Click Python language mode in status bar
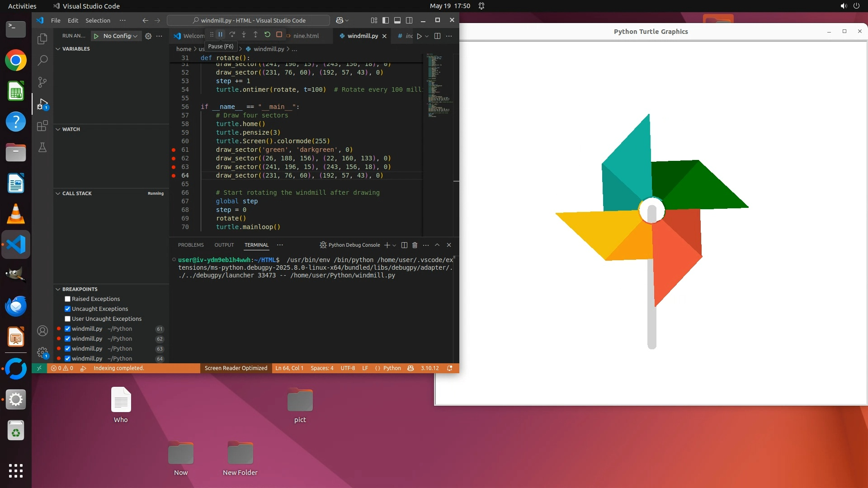Screen dimensions: 868x488 392,368
